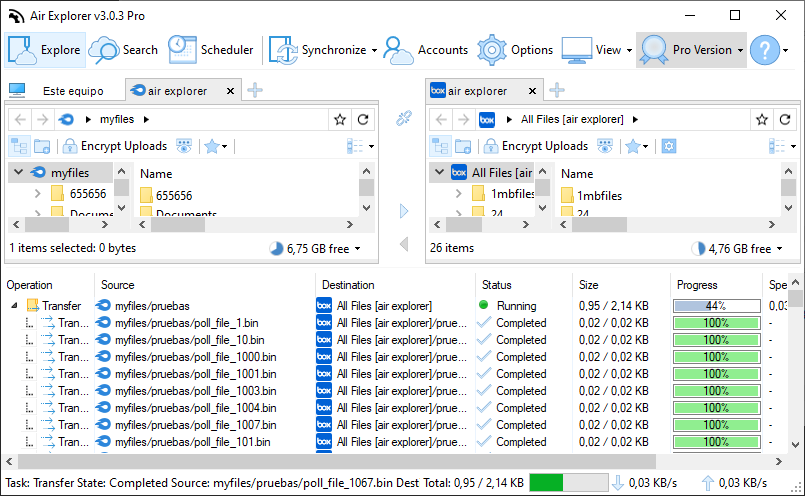Toggle folder tree view in right pane
Image resolution: width=805 pixels, height=496 pixels.
coord(440,146)
